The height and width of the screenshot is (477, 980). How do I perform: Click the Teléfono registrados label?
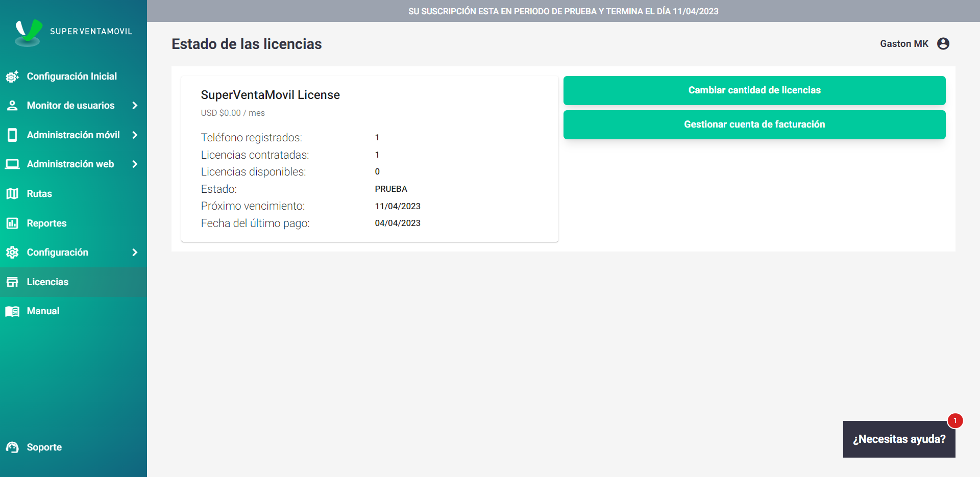click(x=251, y=138)
